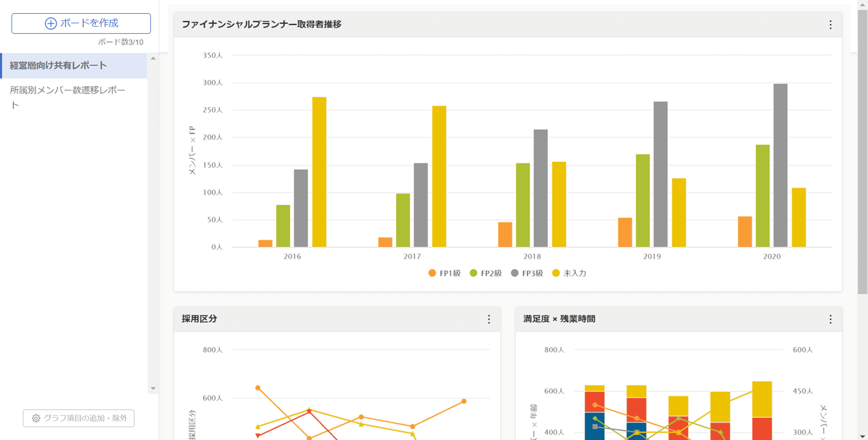Image resolution: width=868 pixels, height=440 pixels.
Task: Open kebab menu of 満足度 × 残業時間 chart
Action: point(830,319)
